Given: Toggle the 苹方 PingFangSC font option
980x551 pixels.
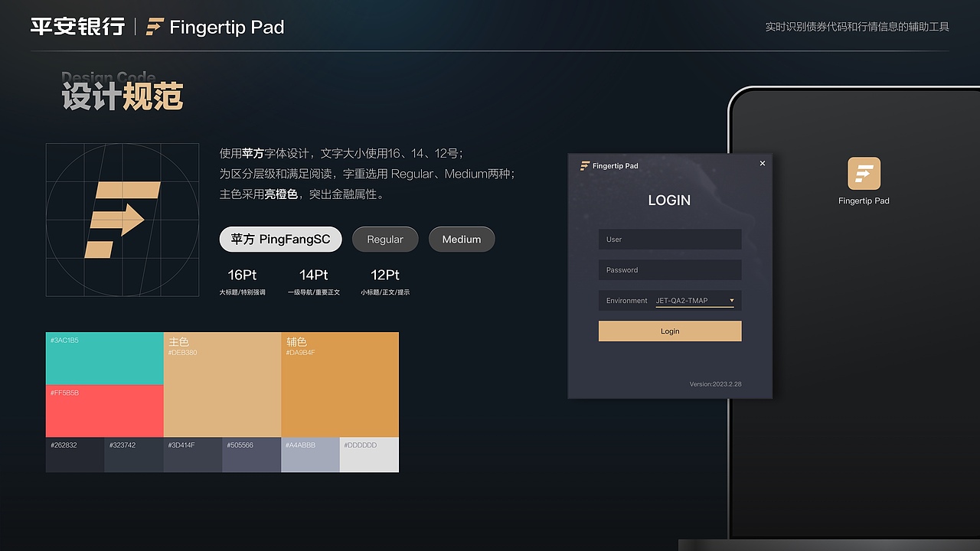Looking at the screenshot, I should (x=280, y=239).
